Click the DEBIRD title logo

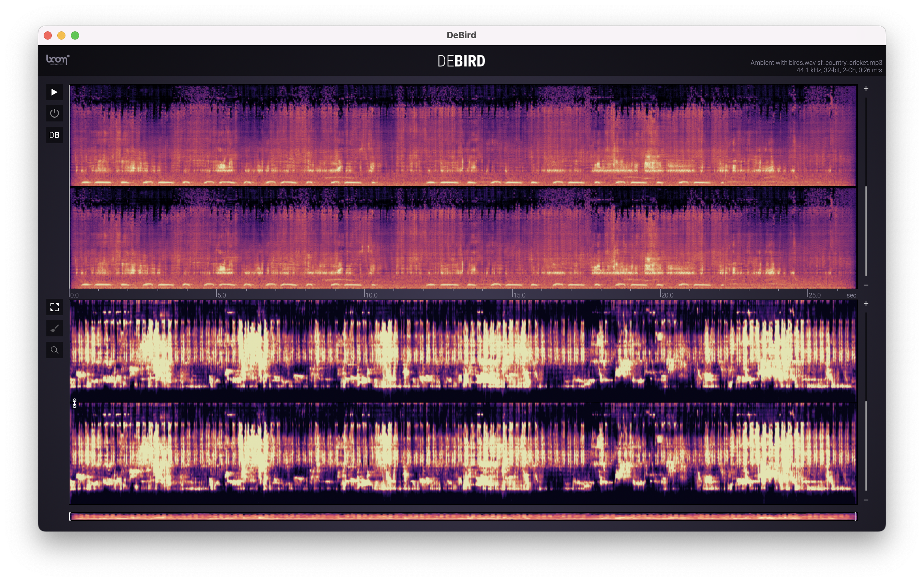point(462,61)
